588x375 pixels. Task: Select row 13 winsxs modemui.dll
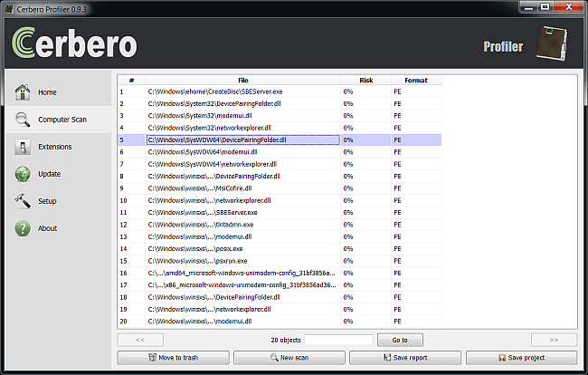(x=280, y=236)
